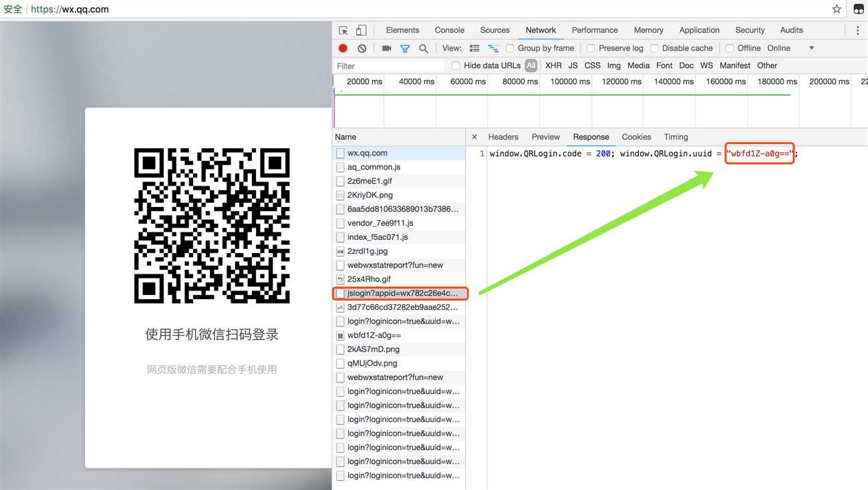This screenshot has width=868, height=490.
Task: Select the 2zrdl1g.jpg request
Action: (399, 251)
